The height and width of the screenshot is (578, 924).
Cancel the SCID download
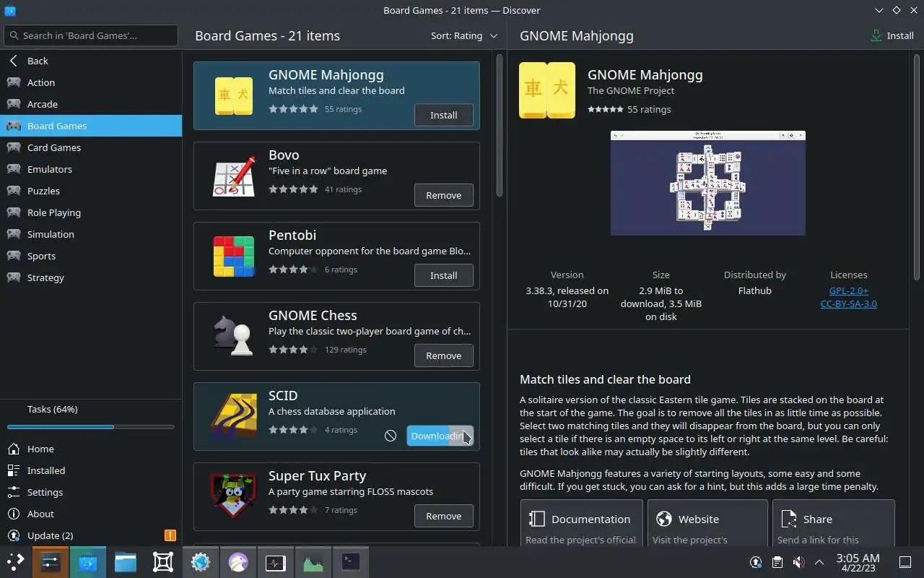(391, 436)
